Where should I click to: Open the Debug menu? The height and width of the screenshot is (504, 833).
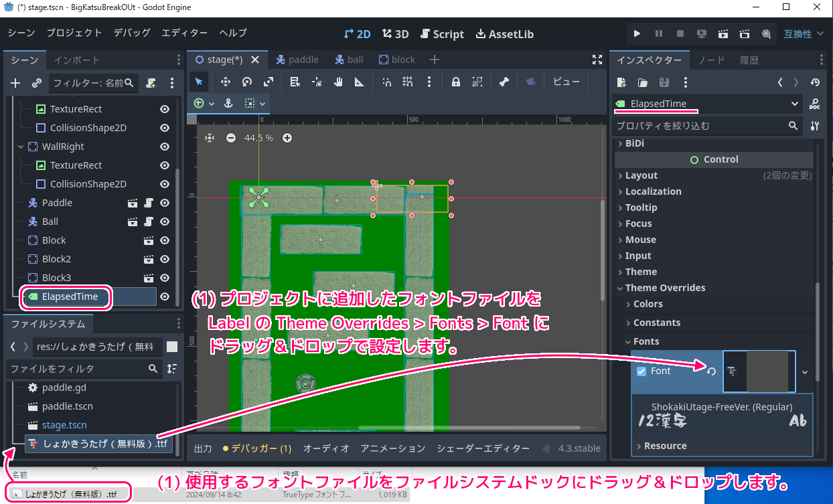coord(132,33)
